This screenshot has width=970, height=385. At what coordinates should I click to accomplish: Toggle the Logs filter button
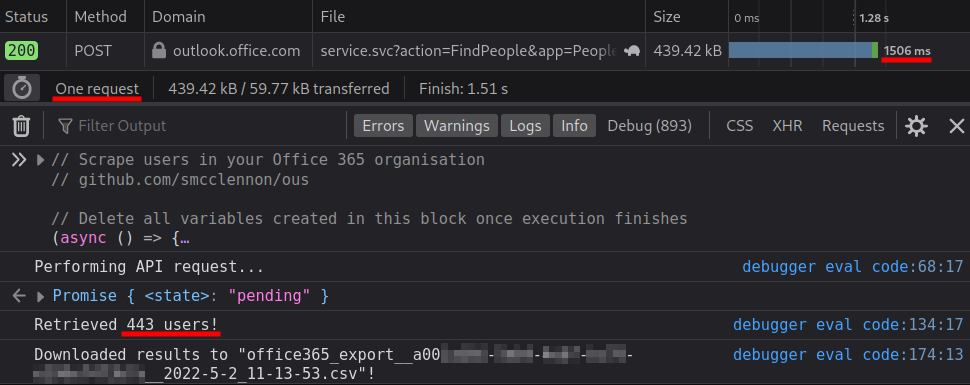[x=525, y=126]
